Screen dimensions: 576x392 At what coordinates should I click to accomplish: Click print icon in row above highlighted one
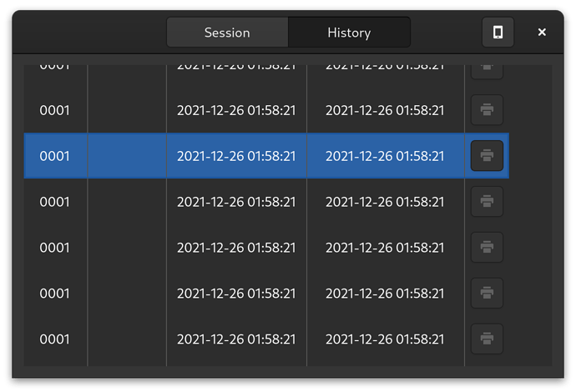pyautogui.click(x=487, y=110)
